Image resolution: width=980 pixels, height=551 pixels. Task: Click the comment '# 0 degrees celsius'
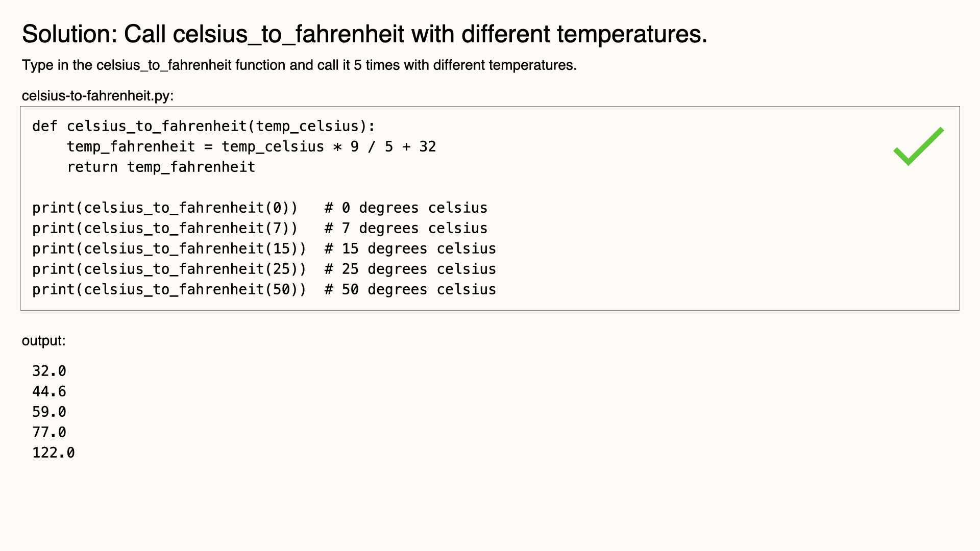coord(406,208)
